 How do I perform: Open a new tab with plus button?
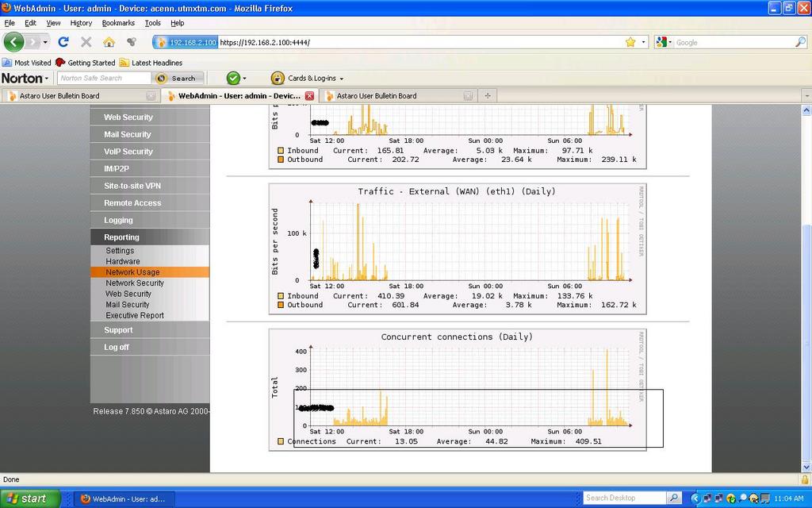488,96
